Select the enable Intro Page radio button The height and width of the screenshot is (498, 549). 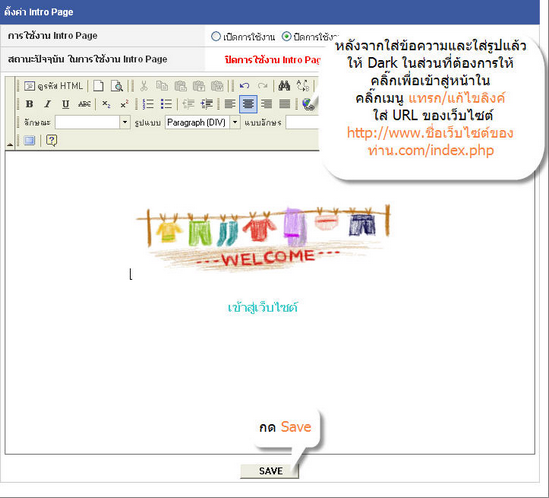click(x=216, y=36)
